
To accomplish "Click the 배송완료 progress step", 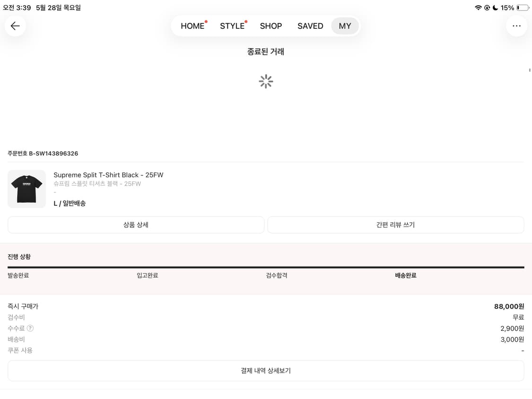I will [x=405, y=275].
